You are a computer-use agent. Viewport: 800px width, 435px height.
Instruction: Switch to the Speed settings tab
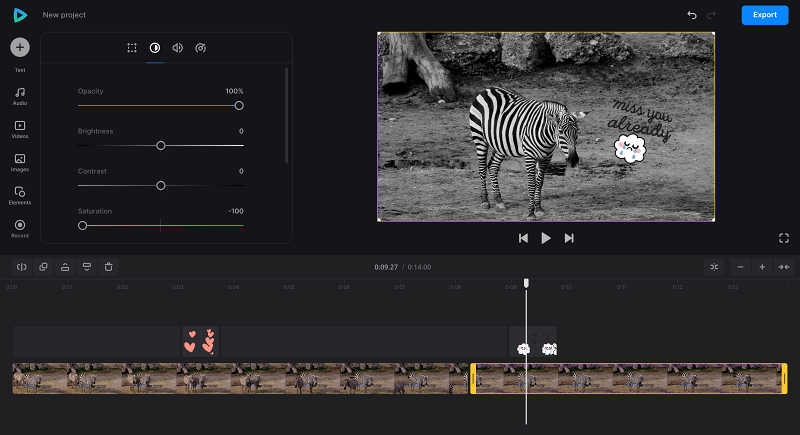pos(201,48)
